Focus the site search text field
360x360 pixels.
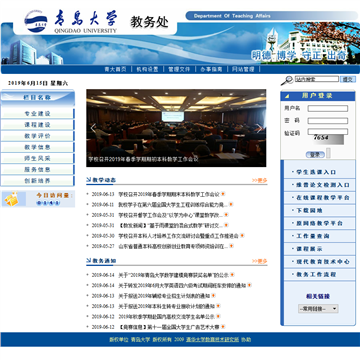coord(317,79)
